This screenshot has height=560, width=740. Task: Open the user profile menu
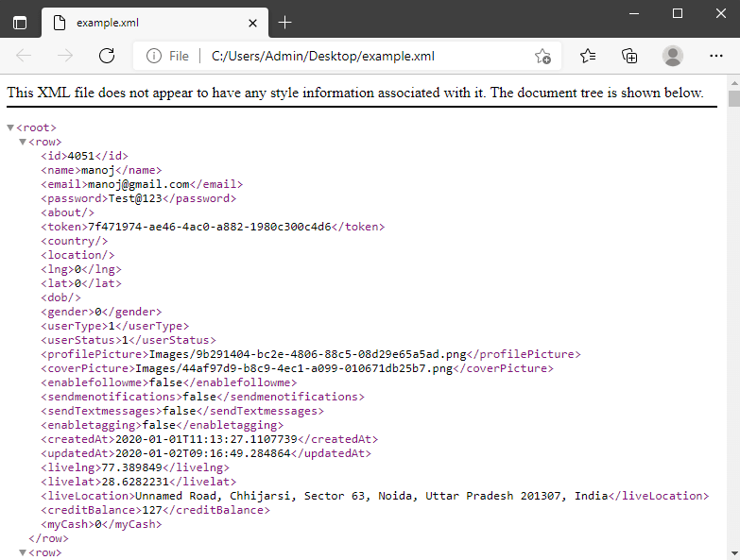(x=673, y=56)
